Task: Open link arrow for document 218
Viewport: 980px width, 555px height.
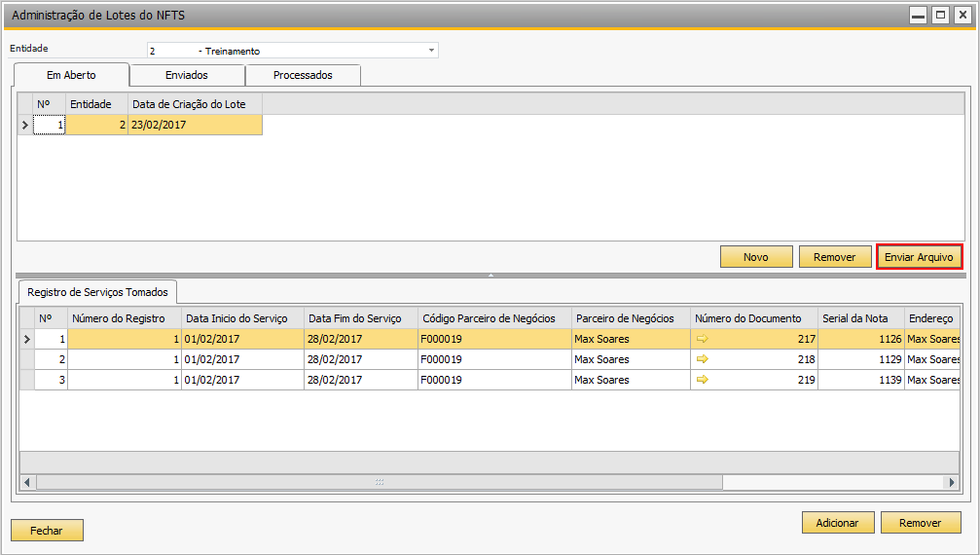Action: click(702, 359)
